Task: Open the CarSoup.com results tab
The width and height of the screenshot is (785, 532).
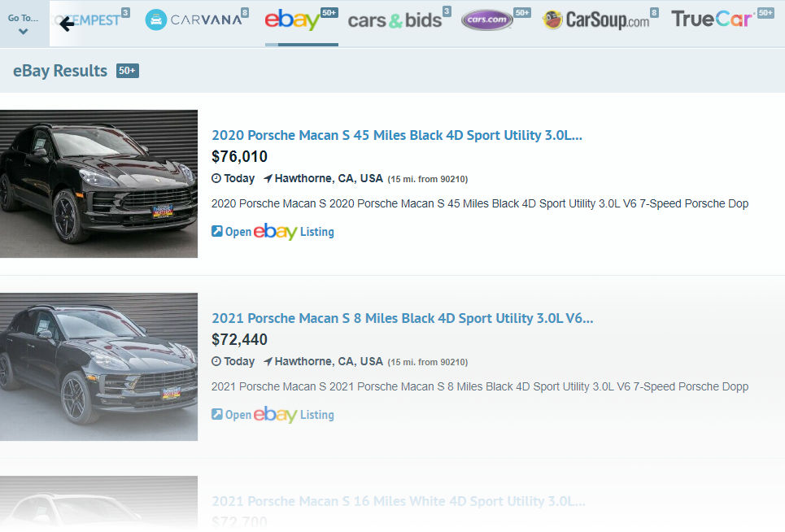Action: tap(600, 20)
